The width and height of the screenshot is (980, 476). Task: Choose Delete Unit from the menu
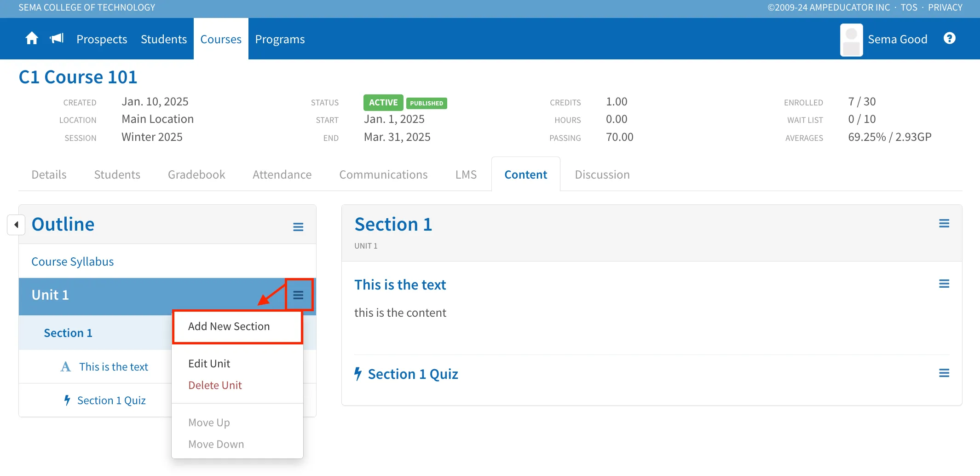tap(215, 385)
